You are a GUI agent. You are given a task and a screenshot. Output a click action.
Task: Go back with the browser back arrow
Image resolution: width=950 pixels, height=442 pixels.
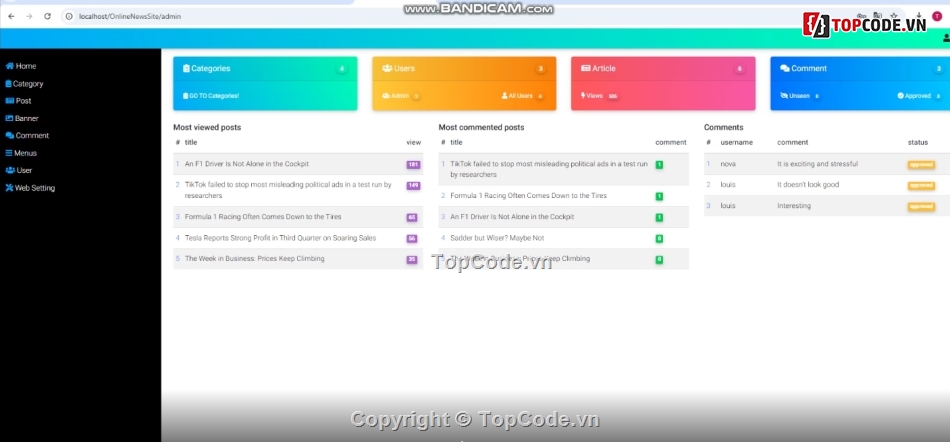[11, 16]
